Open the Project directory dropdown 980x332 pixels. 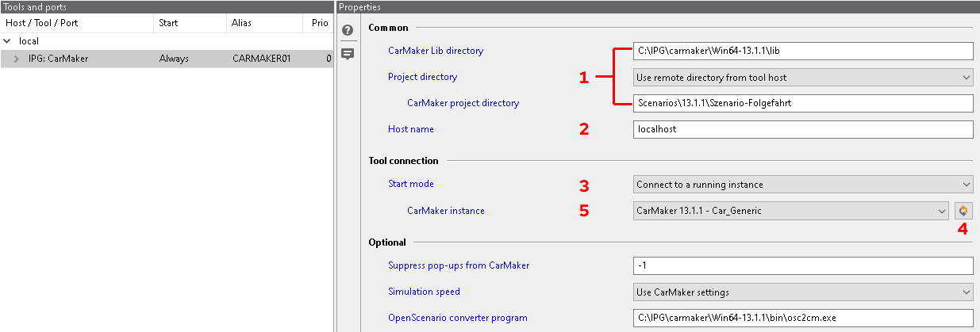tap(803, 77)
